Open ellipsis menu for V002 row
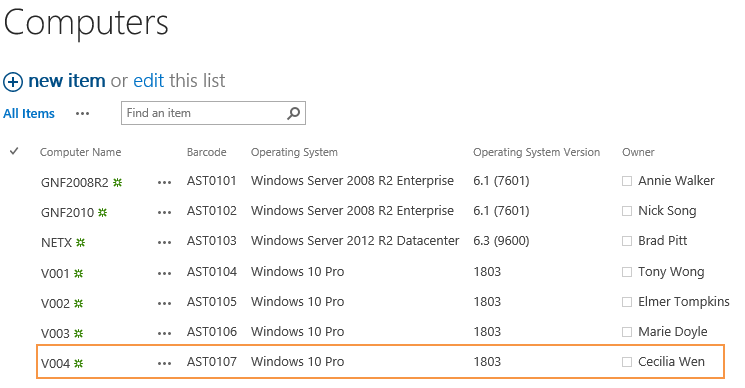The image size is (745, 388). pos(164,303)
